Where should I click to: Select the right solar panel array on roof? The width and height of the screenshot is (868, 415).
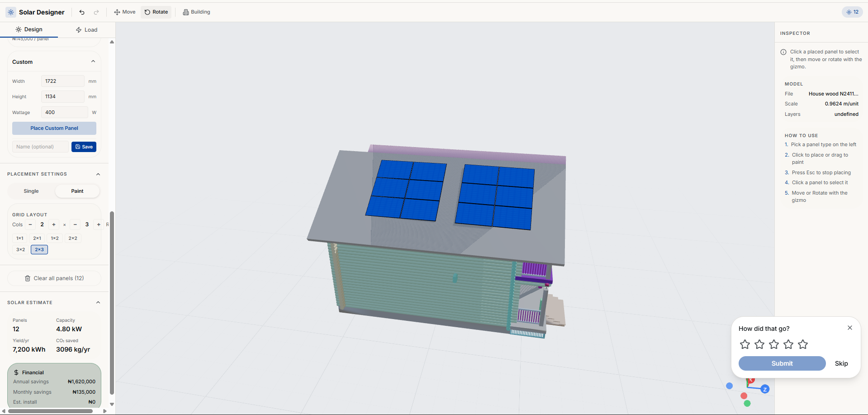495,197
